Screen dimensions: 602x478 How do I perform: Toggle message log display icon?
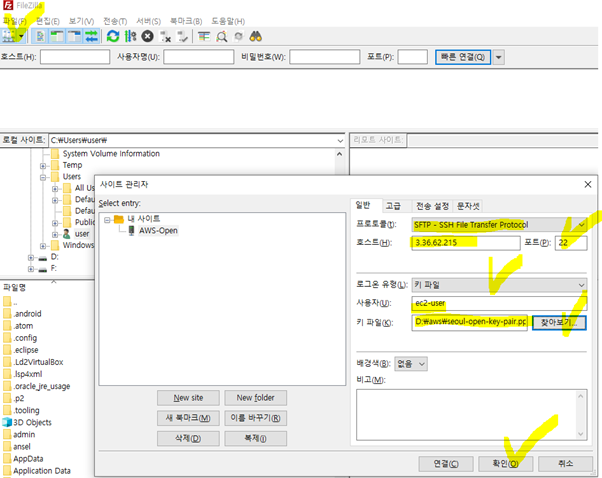40,36
